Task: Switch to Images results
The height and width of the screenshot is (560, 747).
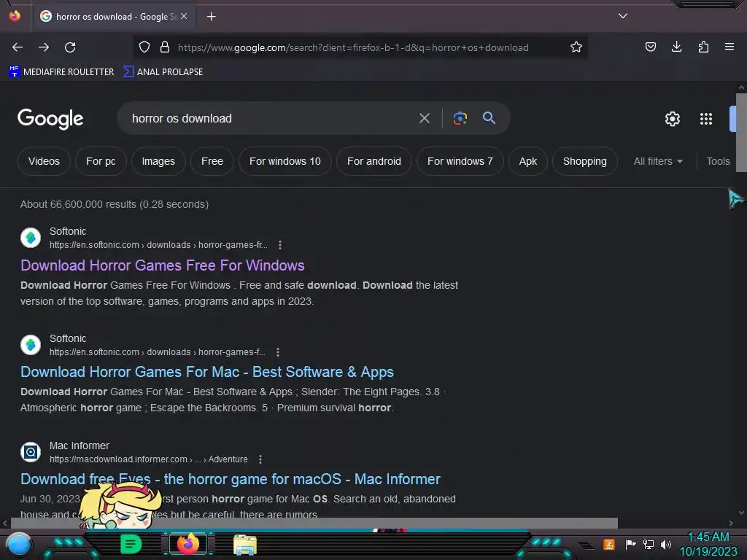Action: 158,161
